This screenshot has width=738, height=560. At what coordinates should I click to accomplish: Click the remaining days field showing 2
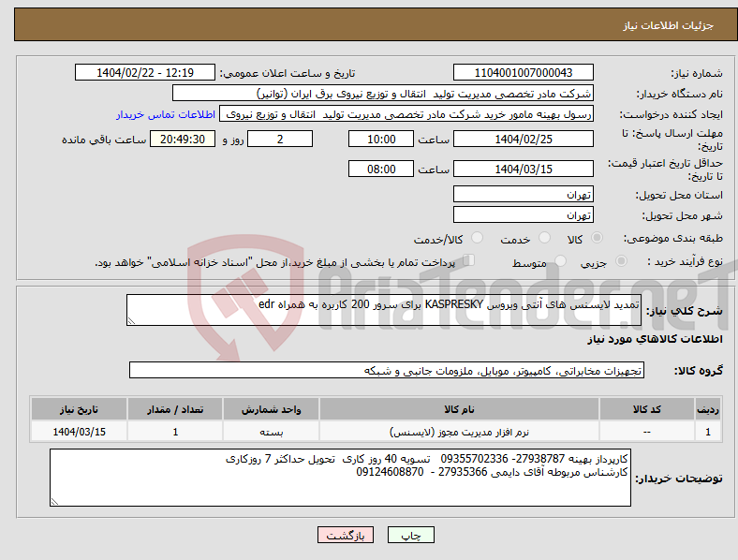pyautogui.click(x=280, y=139)
